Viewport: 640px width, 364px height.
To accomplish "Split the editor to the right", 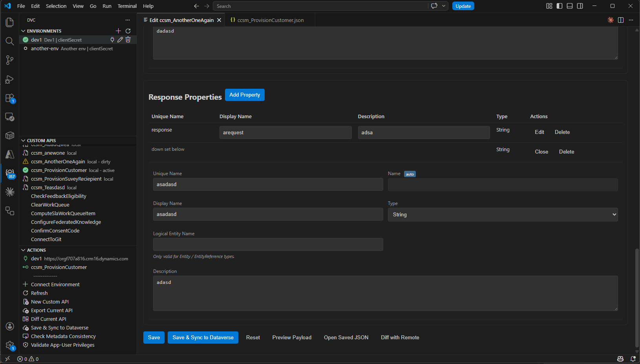I will pyautogui.click(x=621, y=20).
